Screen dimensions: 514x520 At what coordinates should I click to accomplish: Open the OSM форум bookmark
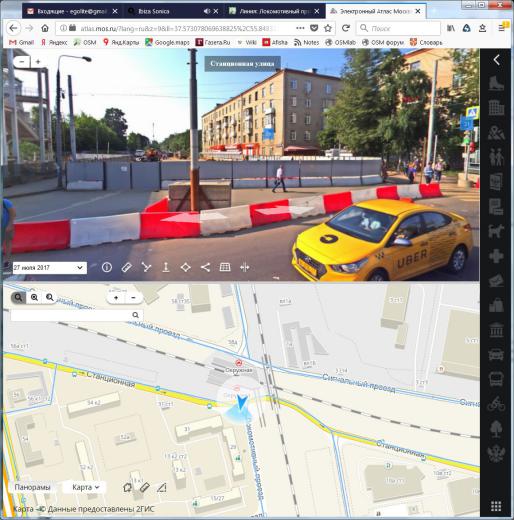[383, 42]
